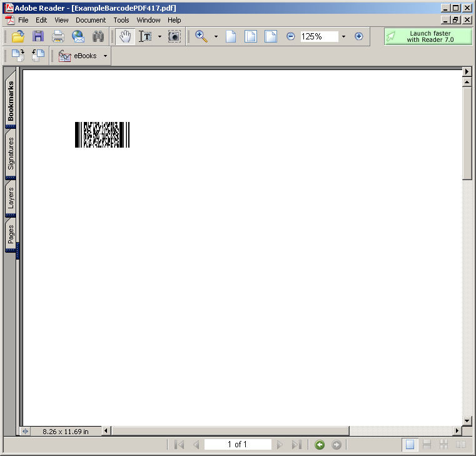
Task: Click the 1 of 1 page number field
Action: click(238, 445)
